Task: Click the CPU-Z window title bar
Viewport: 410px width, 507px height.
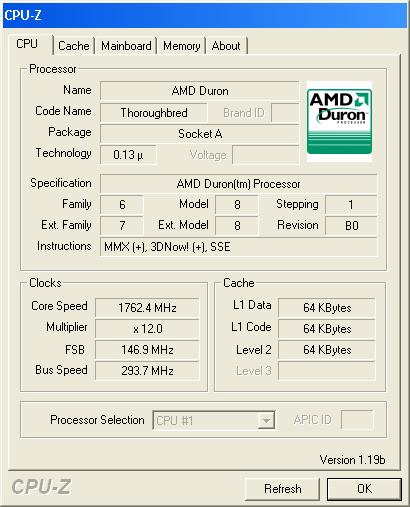Action: 205,15
